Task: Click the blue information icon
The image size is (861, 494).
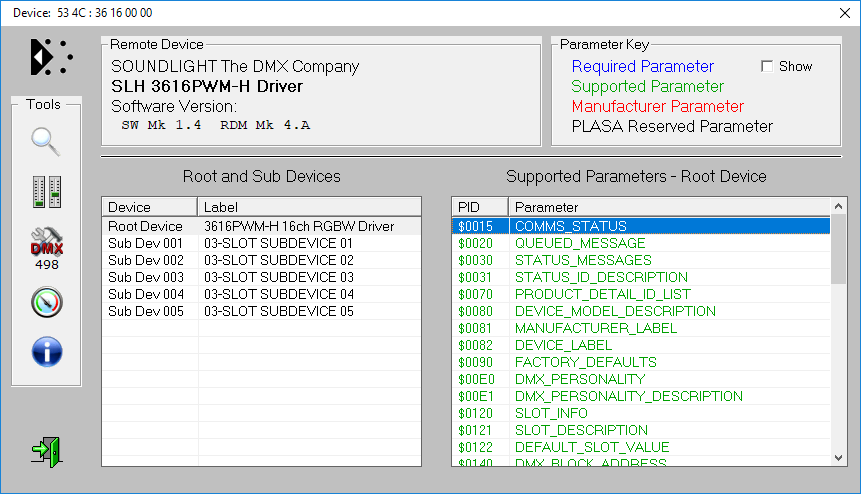Action: coord(46,351)
